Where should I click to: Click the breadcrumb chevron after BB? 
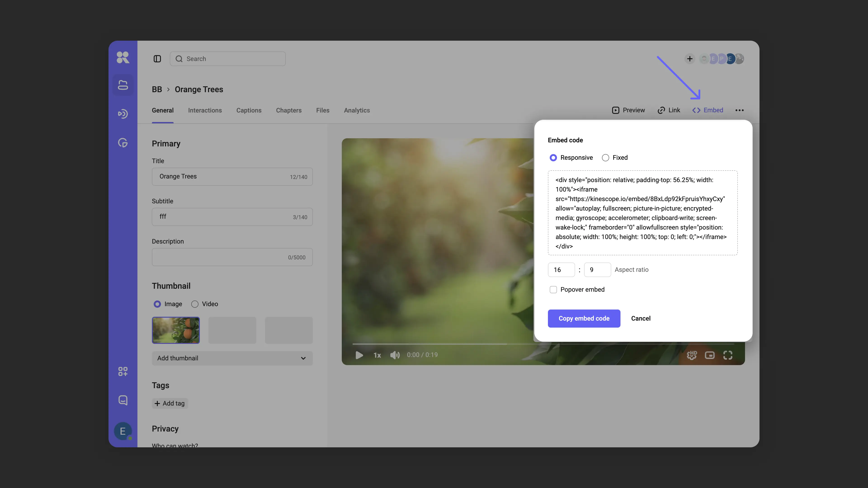[x=168, y=90]
